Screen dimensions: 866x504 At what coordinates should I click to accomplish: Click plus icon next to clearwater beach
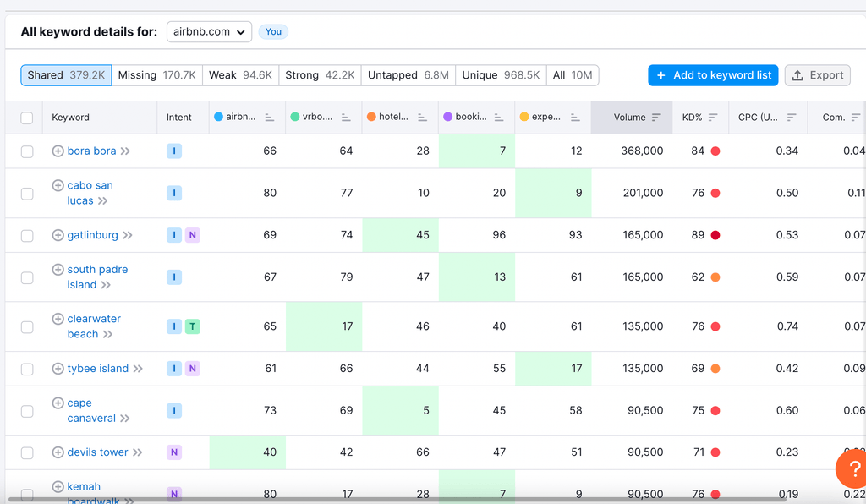pos(58,319)
